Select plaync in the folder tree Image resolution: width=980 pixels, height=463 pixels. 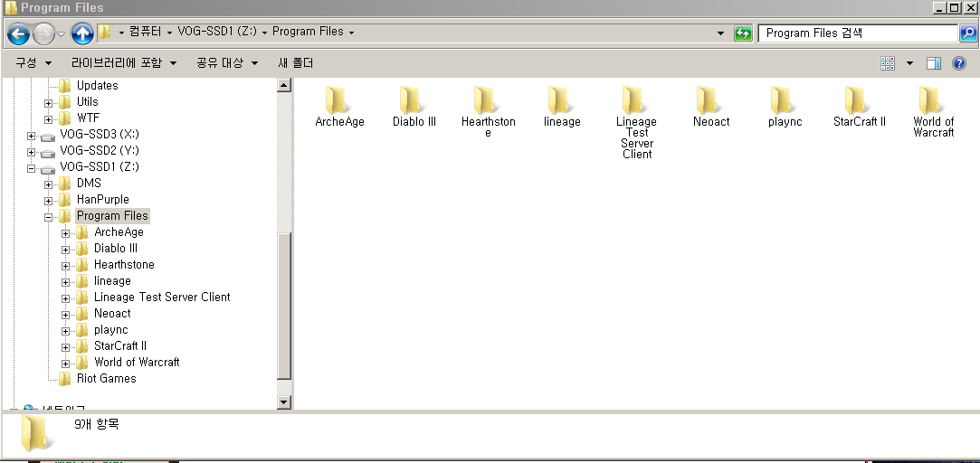(x=111, y=329)
